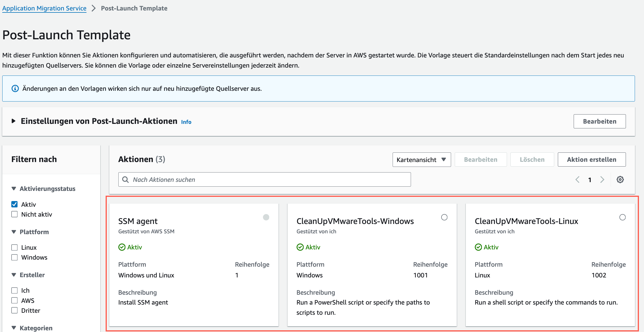Open the Info link next to settings heading

186,122
